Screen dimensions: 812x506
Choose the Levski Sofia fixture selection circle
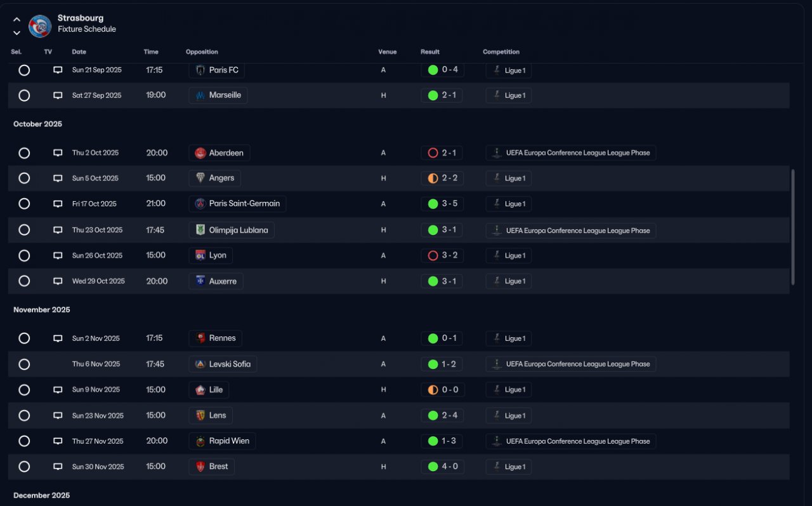(x=24, y=364)
